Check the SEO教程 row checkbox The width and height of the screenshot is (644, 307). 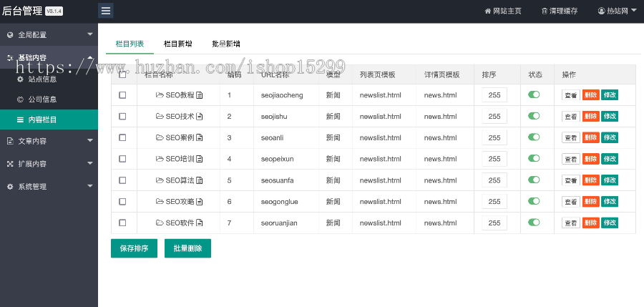122,95
